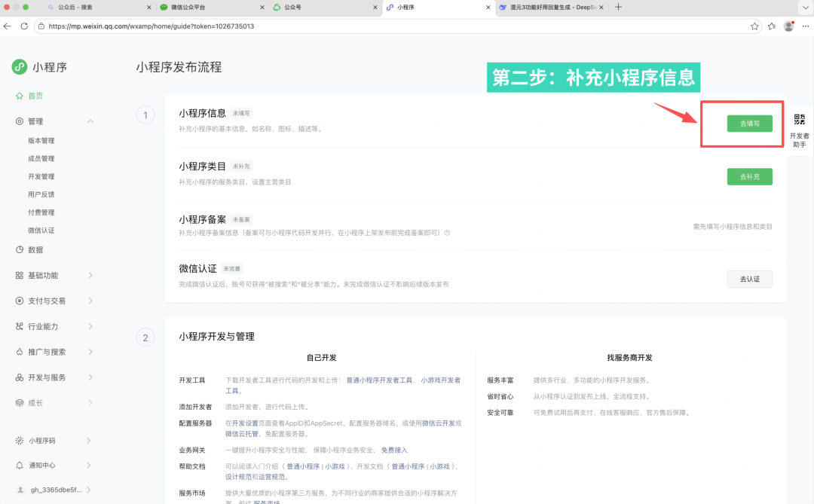This screenshot has height=504, width=814.
Task: Click the 去填写 button
Action: pyautogui.click(x=749, y=124)
